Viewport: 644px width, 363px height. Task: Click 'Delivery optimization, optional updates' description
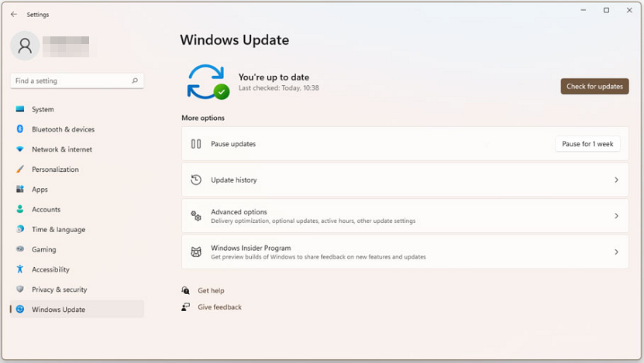pos(313,221)
